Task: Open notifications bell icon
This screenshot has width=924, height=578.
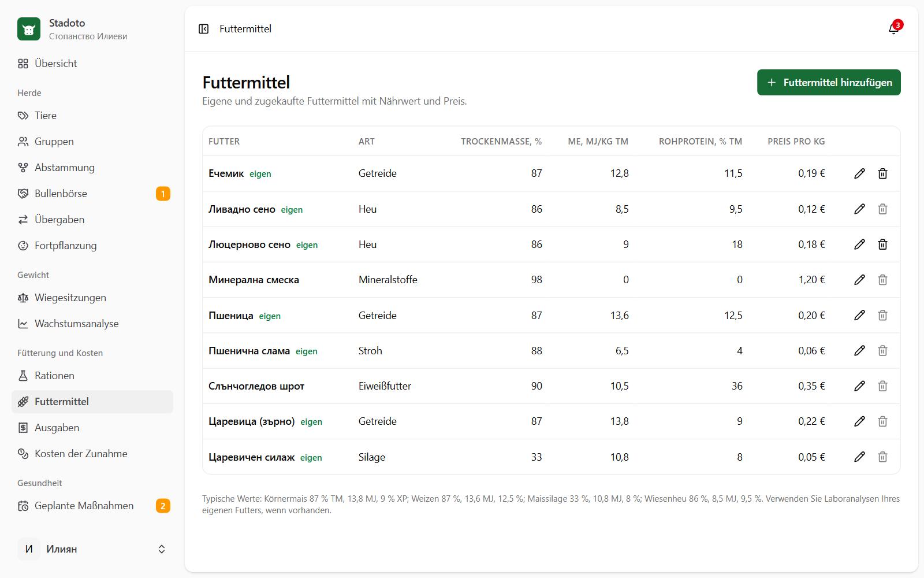Action: (x=894, y=29)
